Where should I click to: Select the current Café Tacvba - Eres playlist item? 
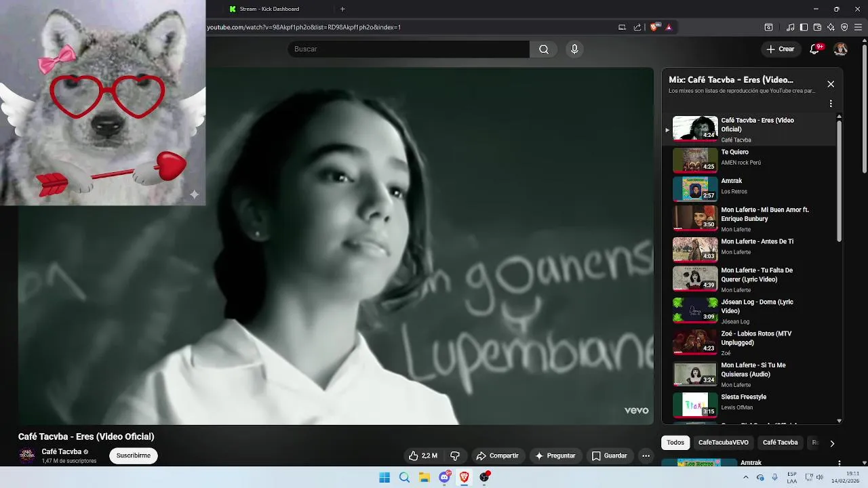(749, 129)
